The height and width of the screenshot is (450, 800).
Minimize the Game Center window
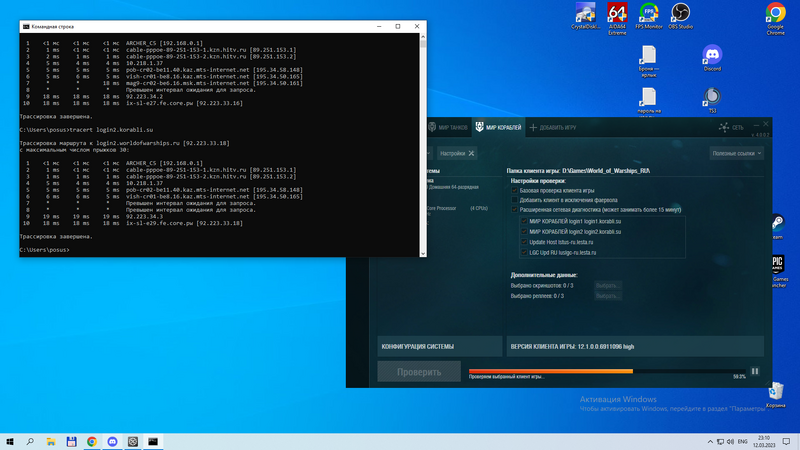coord(756,124)
